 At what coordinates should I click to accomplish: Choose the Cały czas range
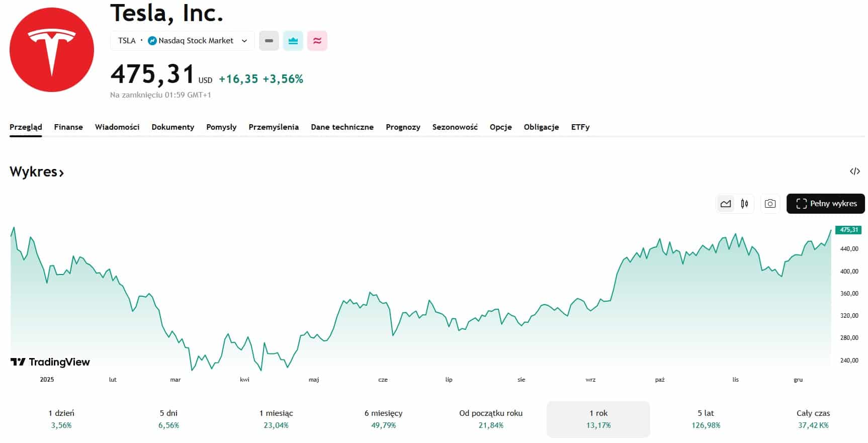[x=813, y=419]
